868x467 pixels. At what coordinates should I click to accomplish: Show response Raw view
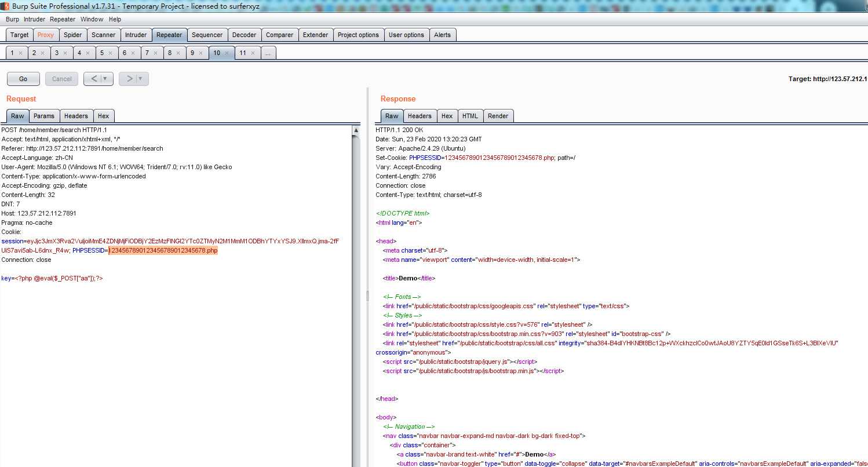392,116
